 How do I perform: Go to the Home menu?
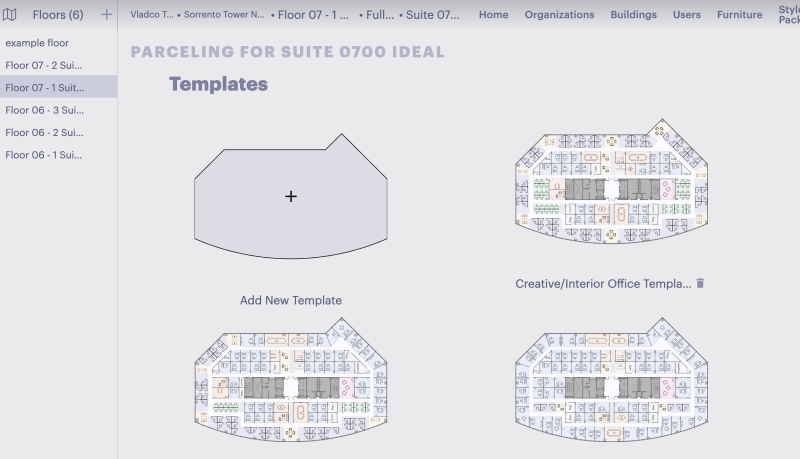493,15
